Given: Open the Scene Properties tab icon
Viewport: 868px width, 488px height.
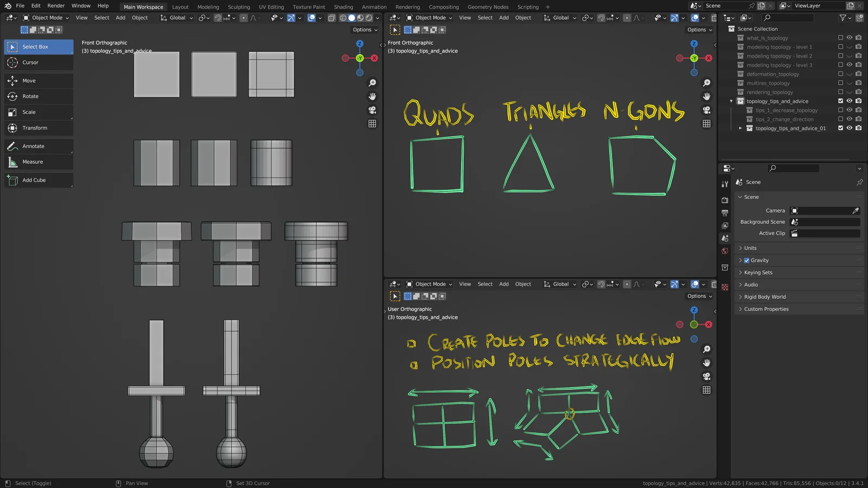Looking at the screenshot, I should coord(725,237).
